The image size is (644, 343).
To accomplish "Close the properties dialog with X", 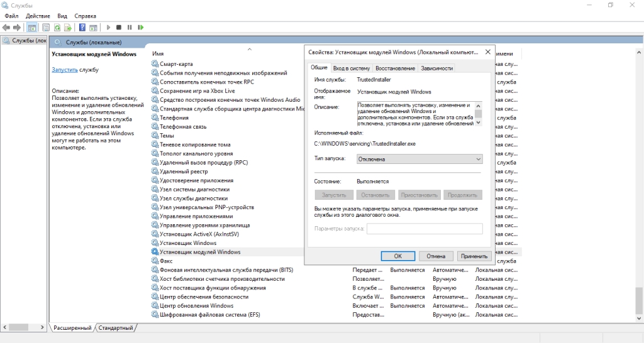I will (x=487, y=52).
